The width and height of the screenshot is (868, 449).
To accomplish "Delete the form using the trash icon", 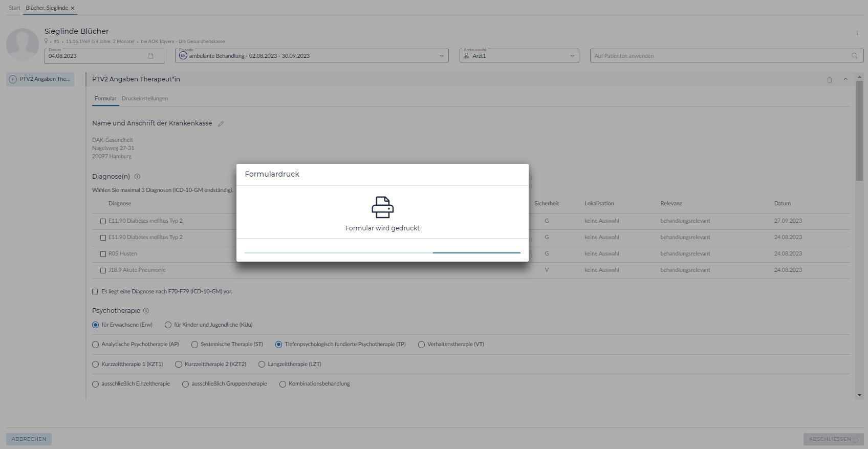I will tap(830, 79).
